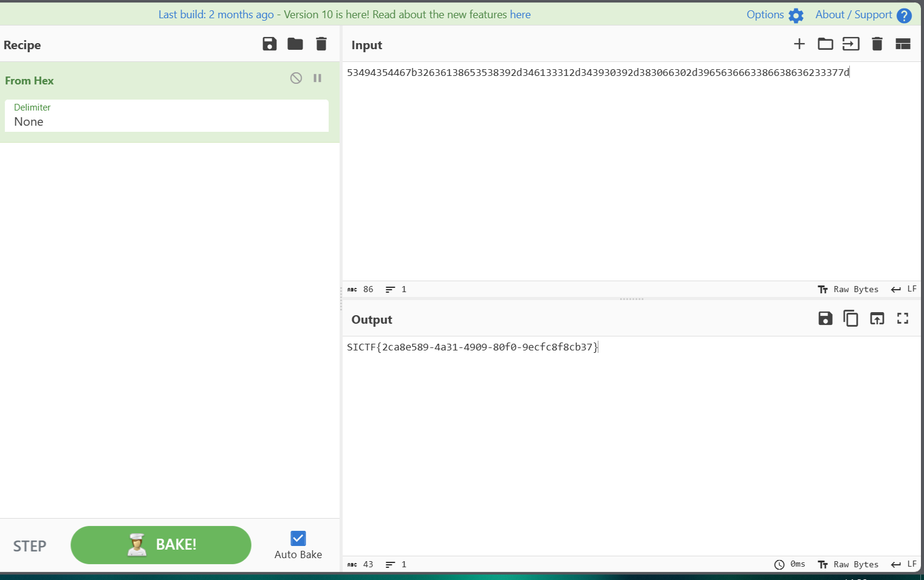Reset the pane layout

[903, 44]
